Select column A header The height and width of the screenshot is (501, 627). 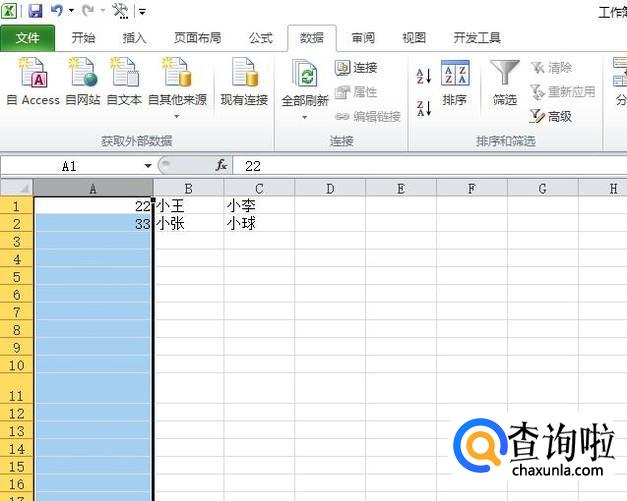tap(93, 188)
